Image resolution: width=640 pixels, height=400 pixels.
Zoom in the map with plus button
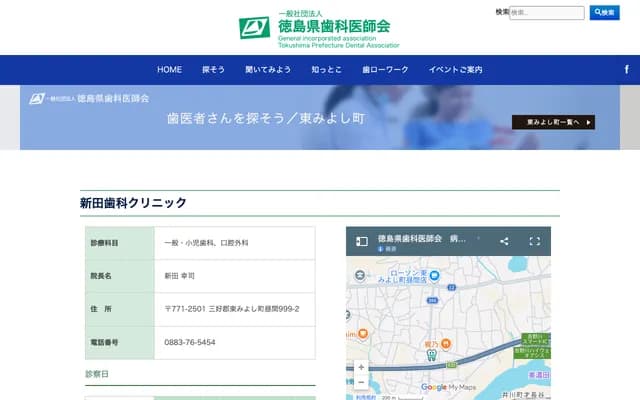pyautogui.click(x=361, y=367)
